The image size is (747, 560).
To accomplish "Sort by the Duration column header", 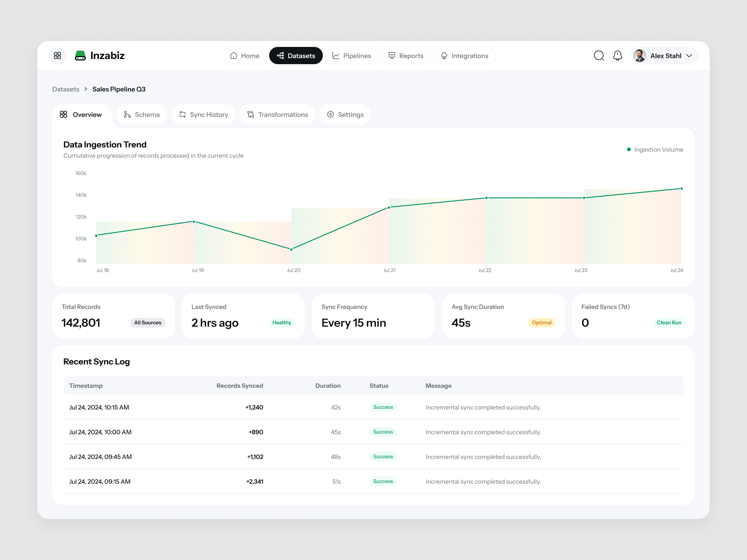I will (328, 386).
